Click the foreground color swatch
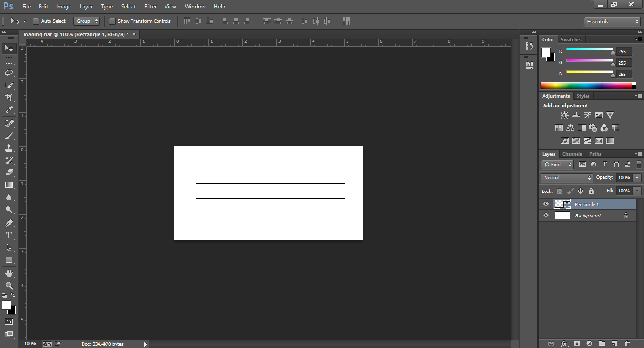 (x=6, y=305)
